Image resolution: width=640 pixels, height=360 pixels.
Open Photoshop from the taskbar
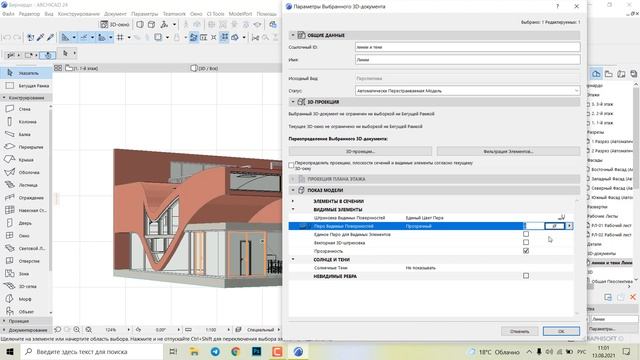(x=257, y=351)
